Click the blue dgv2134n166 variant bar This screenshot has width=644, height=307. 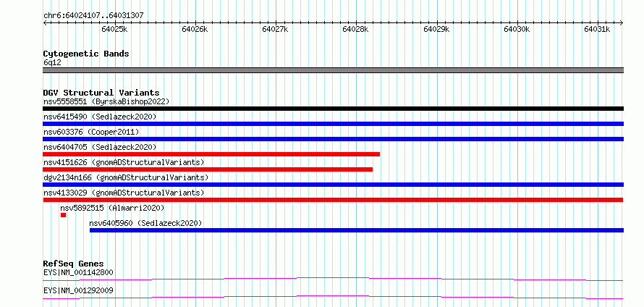point(333,185)
